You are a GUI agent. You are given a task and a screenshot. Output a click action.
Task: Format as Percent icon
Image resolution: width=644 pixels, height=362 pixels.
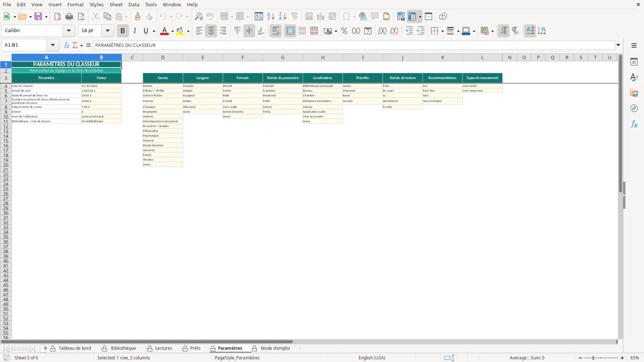click(x=344, y=31)
